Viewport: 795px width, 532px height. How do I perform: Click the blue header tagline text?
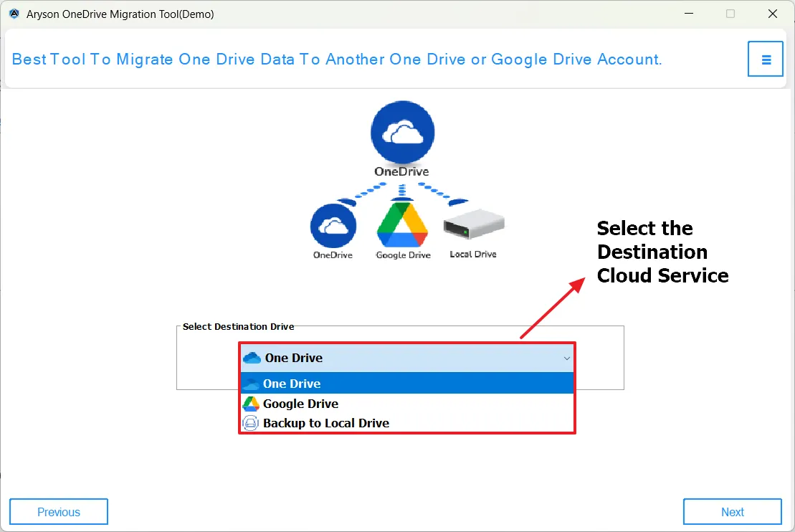pyautogui.click(x=337, y=60)
